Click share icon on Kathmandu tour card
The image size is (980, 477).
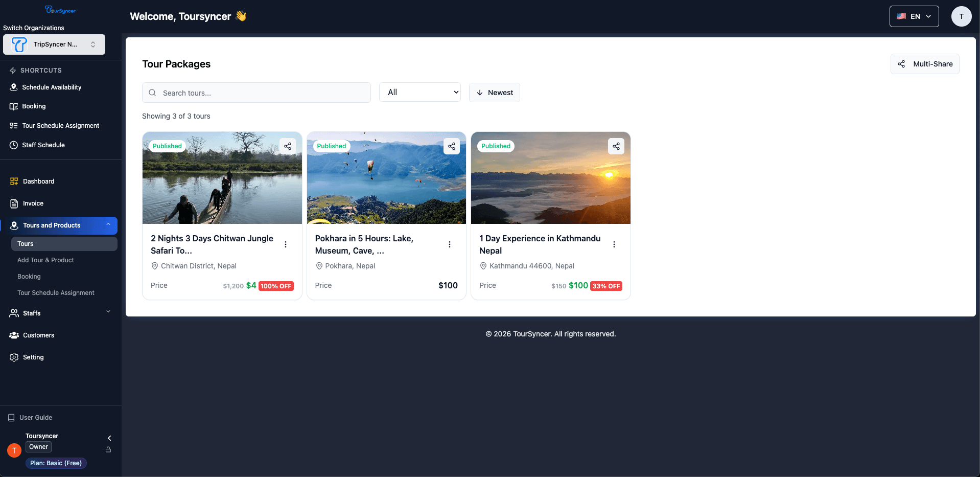[x=616, y=146]
